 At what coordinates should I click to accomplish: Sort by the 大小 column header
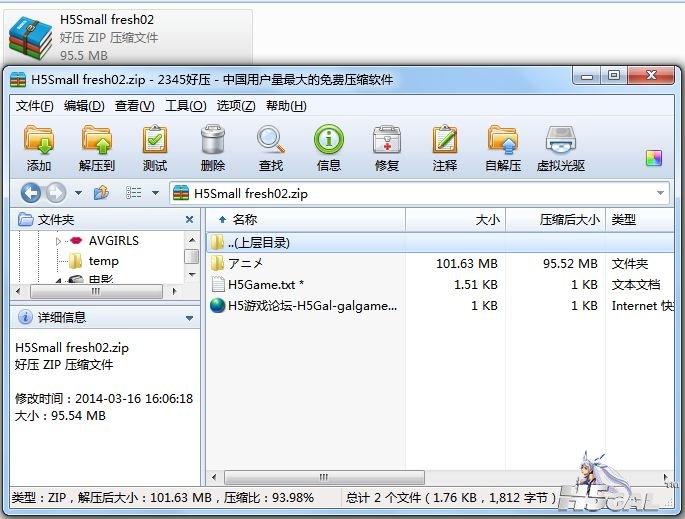click(455, 220)
